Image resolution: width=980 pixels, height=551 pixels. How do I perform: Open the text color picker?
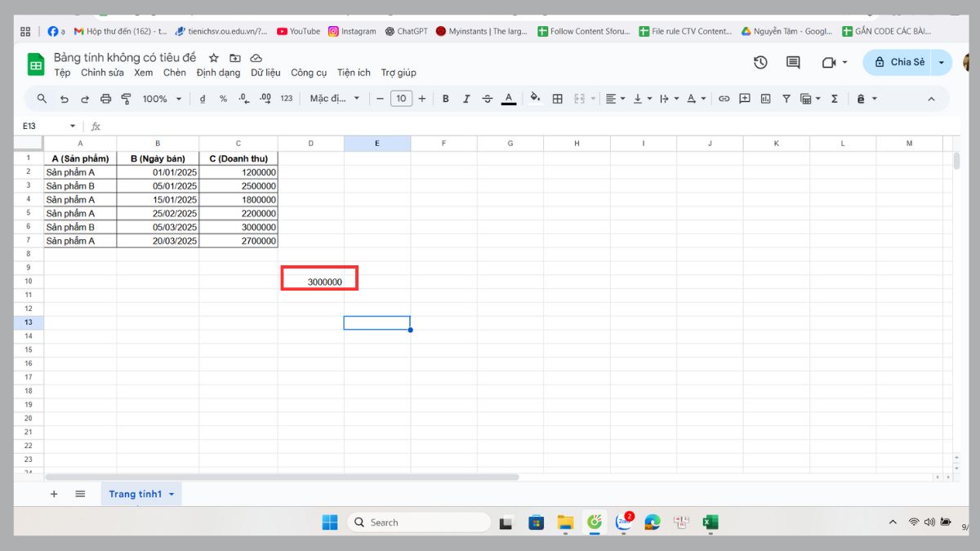pos(509,99)
